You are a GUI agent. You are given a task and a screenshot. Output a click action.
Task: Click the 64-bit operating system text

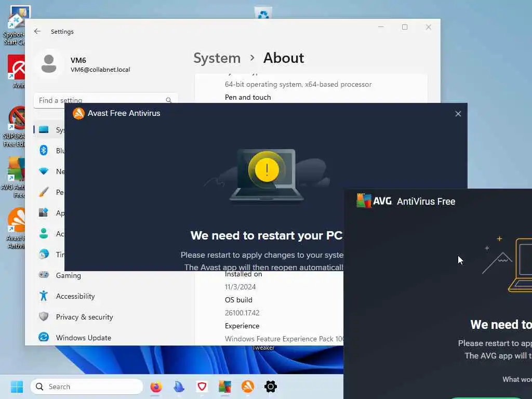pyautogui.click(x=298, y=84)
